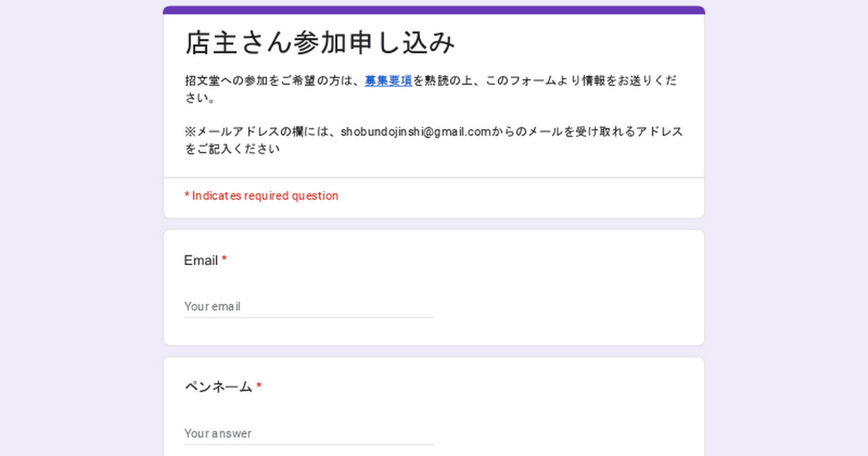
Task: Click the ペンネーム 'Your answer' field
Action: [308, 433]
